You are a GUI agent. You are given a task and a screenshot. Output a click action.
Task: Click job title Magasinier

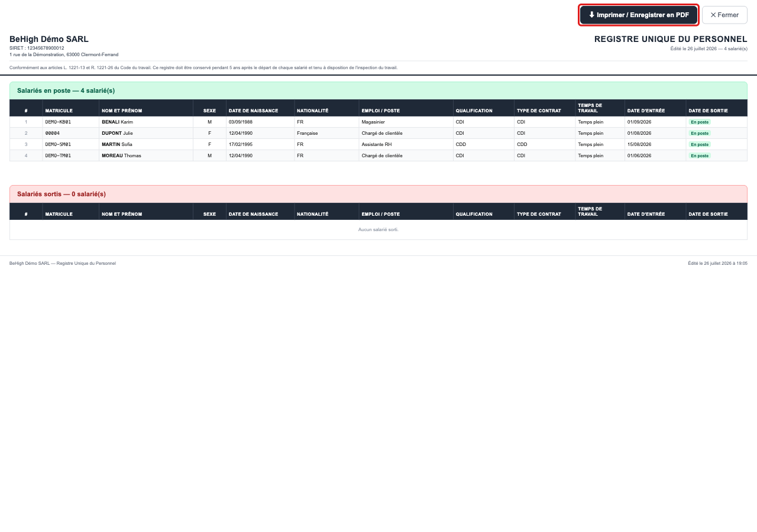tap(373, 122)
